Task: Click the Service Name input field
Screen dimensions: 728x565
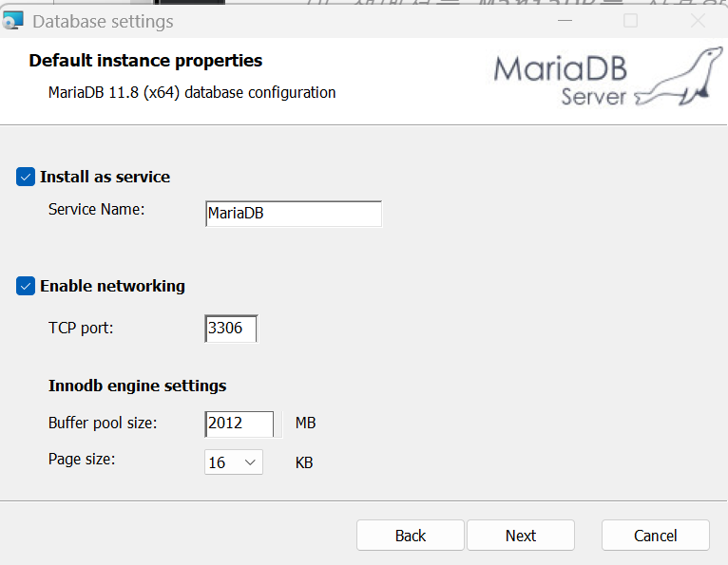Action: [x=294, y=214]
